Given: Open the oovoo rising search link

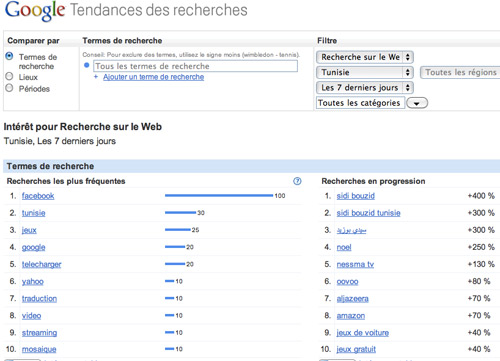Looking at the screenshot, I should (x=347, y=282).
